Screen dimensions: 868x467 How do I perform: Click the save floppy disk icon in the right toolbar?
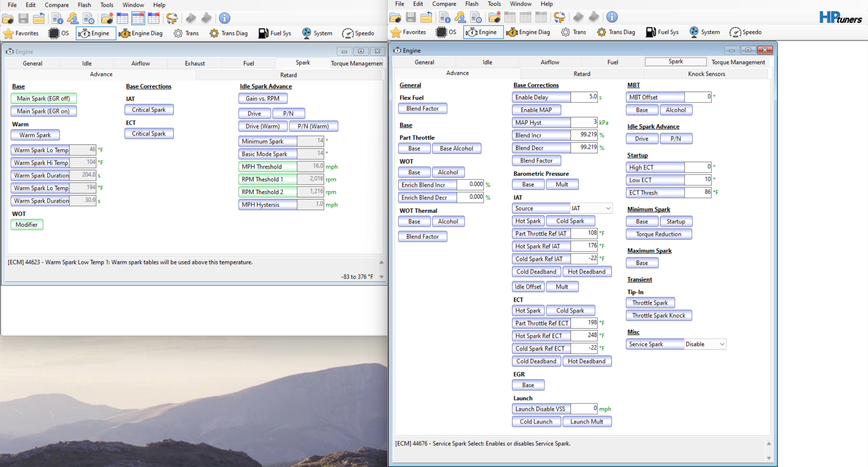(x=410, y=17)
